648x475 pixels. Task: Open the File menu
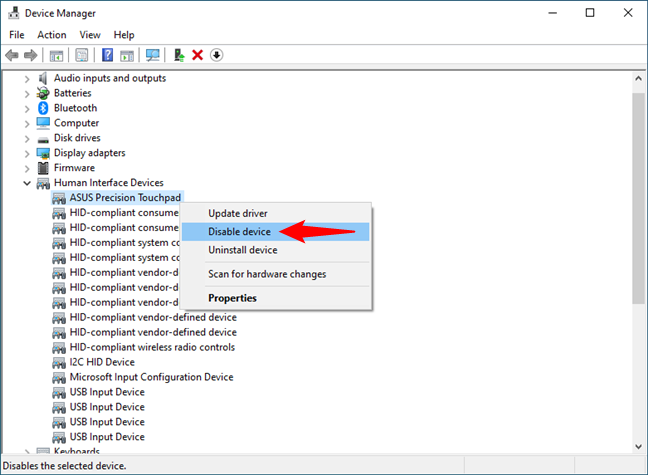17,35
